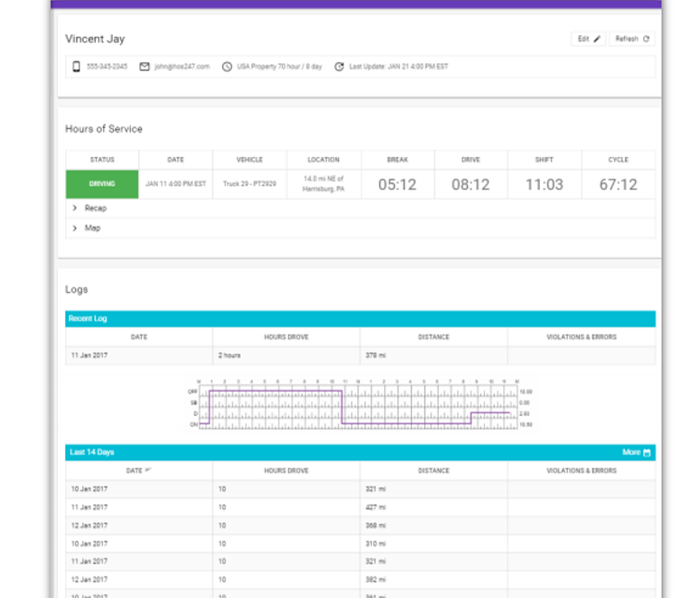Viewport: 700px width, 598px height.
Task: Click the phone icon beside 555-345-2345
Action: (x=76, y=66)
